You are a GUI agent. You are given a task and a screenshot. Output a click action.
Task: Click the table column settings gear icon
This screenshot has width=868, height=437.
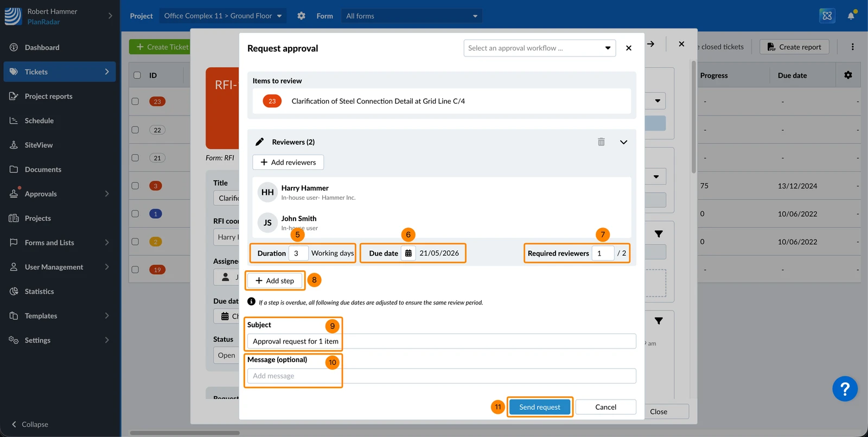tap(848, 75)
